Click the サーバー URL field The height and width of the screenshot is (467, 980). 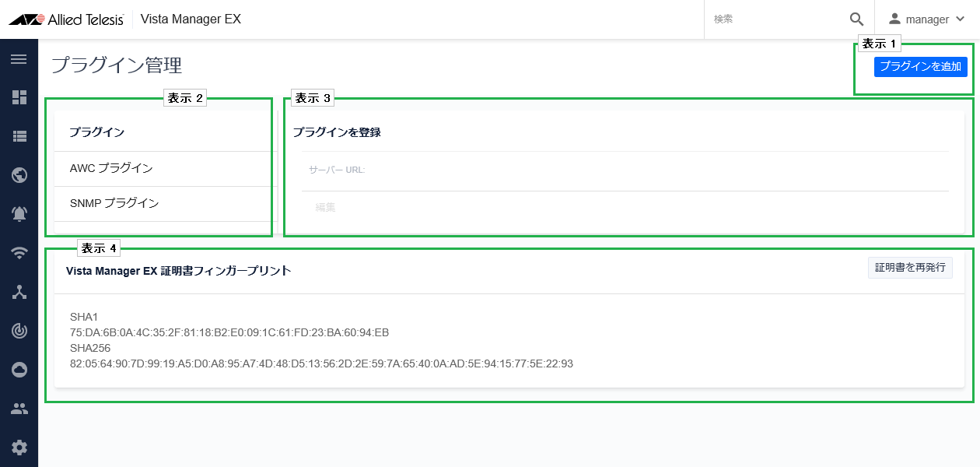click(625, 170)
